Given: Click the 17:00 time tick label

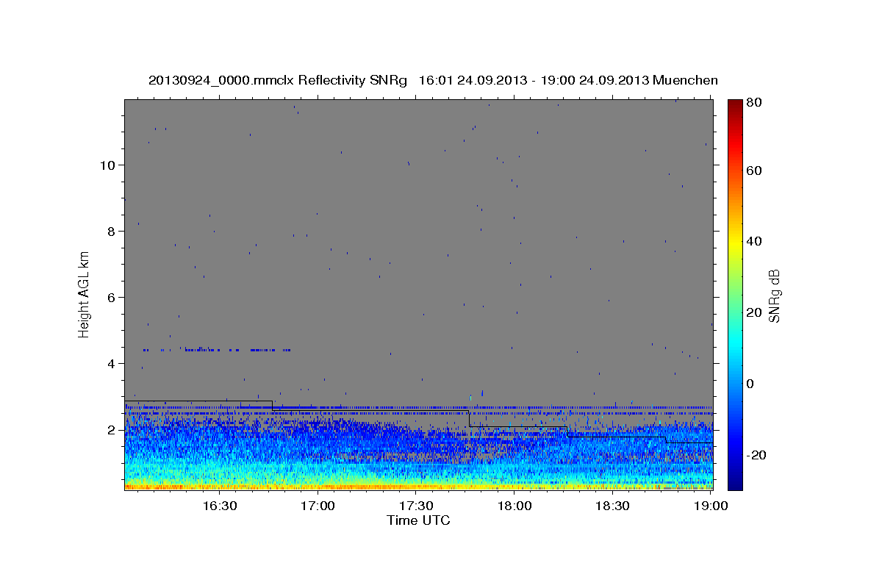Looking at the screenshot, I should [318, 506].
